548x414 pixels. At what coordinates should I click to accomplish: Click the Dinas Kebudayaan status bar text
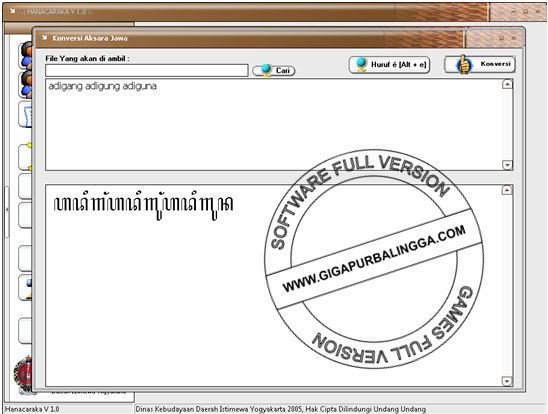(281, 409)
